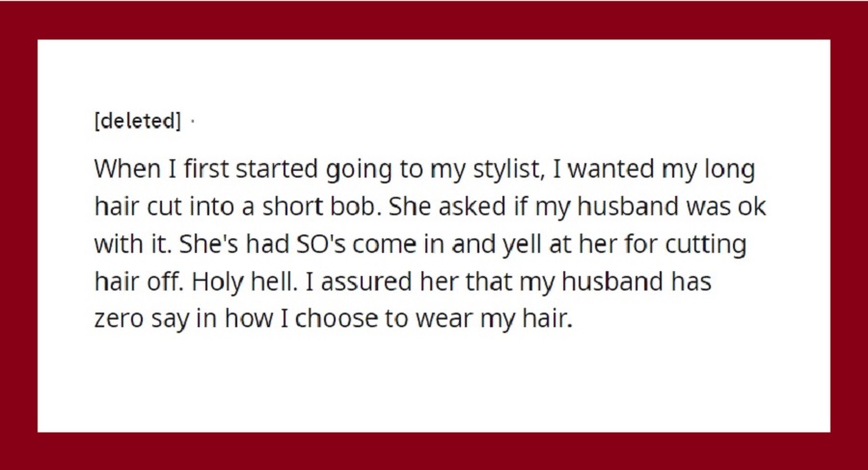This screenshot has height=470, width=868.
Task: Click "When" at start of comment
Action: coord(127,169)
